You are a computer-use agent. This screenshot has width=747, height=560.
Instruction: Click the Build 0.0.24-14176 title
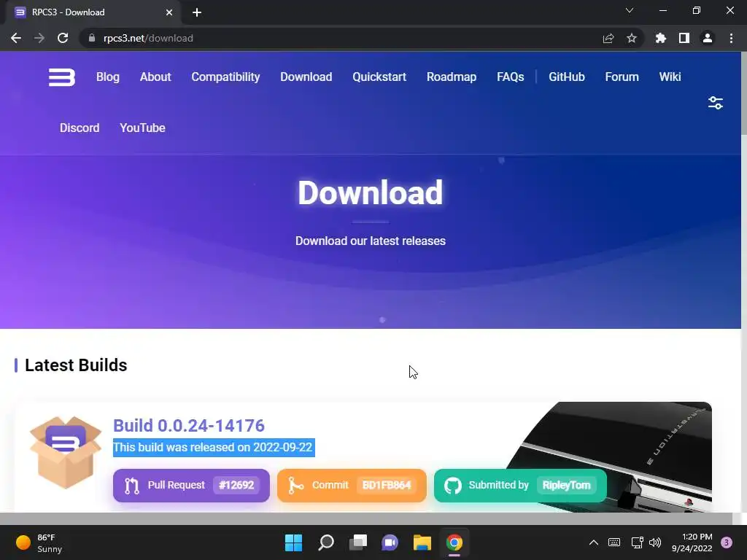click(x=189, y=425)
